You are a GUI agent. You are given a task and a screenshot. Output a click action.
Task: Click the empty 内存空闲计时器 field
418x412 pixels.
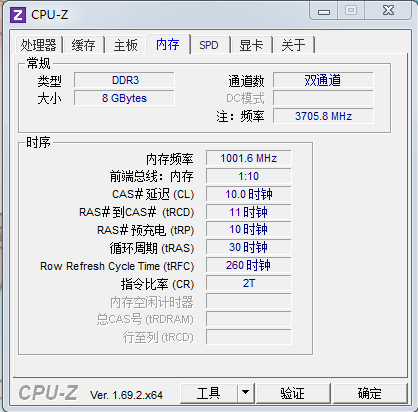(249, 301)
